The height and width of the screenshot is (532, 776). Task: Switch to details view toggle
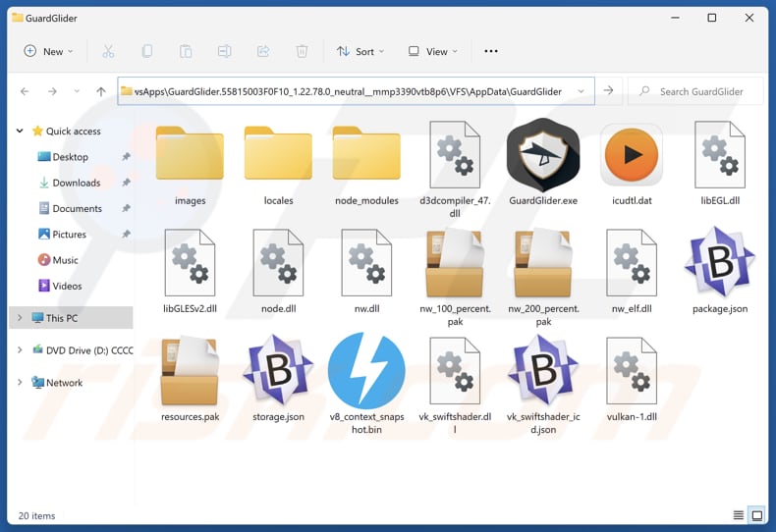pos(739,515)
